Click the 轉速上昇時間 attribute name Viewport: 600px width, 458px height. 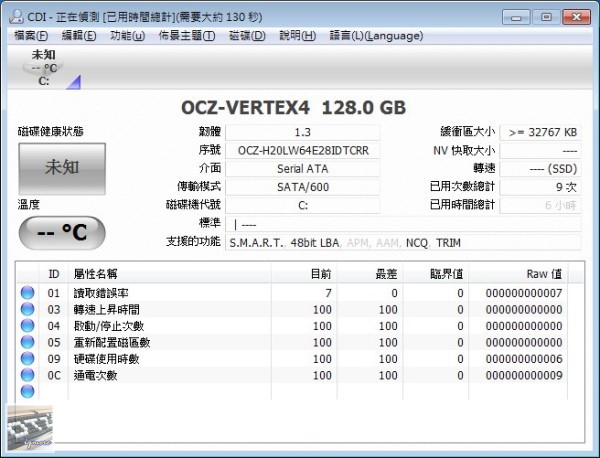(107, 310)
